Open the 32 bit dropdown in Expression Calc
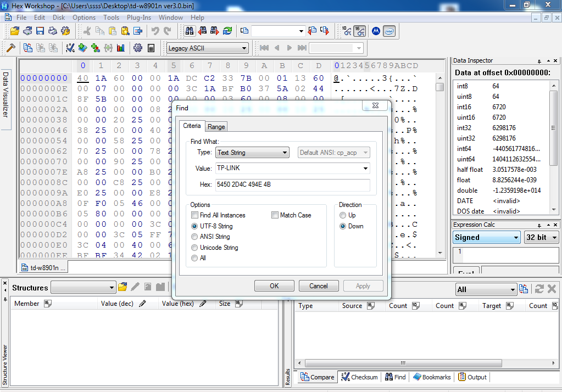This screenshot has height=392, width=562. [541, 237]
